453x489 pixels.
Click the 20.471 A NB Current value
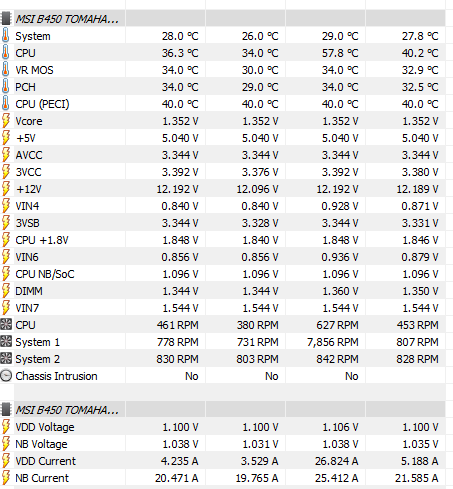tap(177, 478)
